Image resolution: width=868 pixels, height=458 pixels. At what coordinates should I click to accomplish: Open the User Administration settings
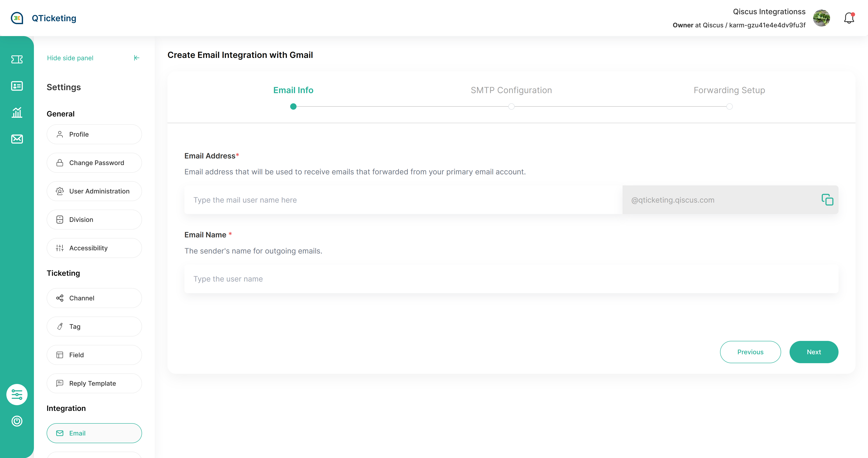coord(94,191)
